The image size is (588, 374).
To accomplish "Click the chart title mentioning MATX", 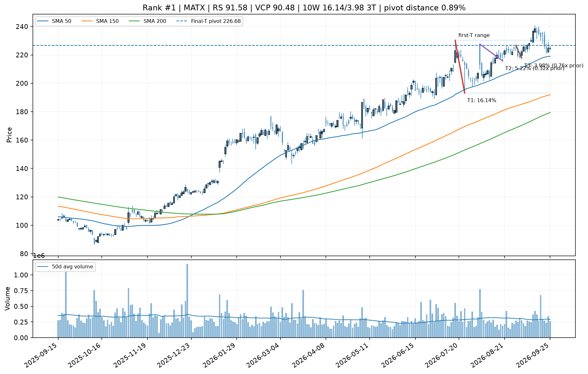I will tap(304, 8).
